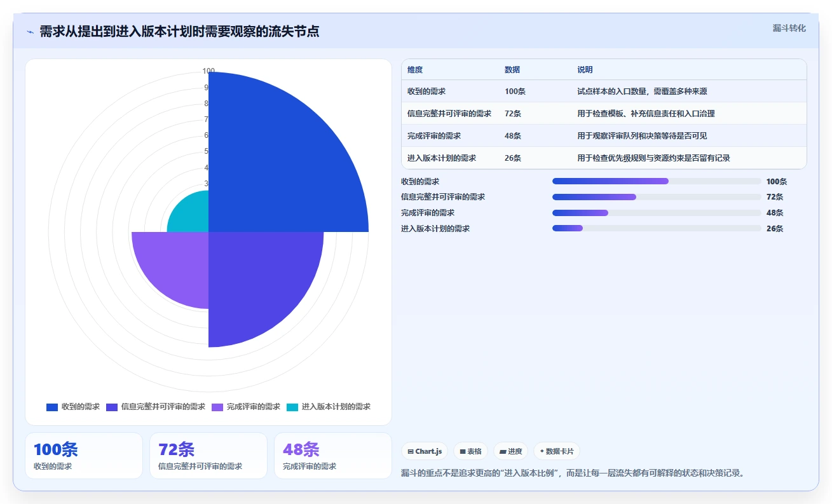Click the page title 需求从提出到进入版本计划
The image size is (832, 504).
tap(179, 32)
